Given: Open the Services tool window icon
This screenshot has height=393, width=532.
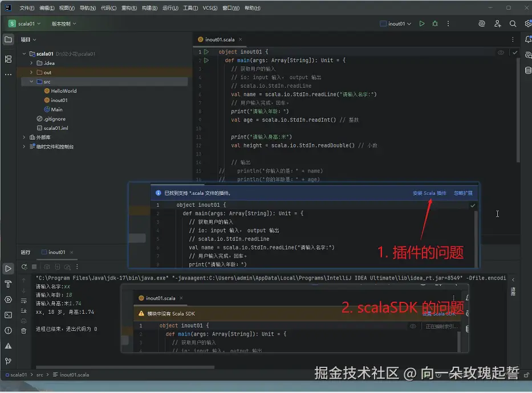Looking at the screenshot, I should click(x=8, y=300).
